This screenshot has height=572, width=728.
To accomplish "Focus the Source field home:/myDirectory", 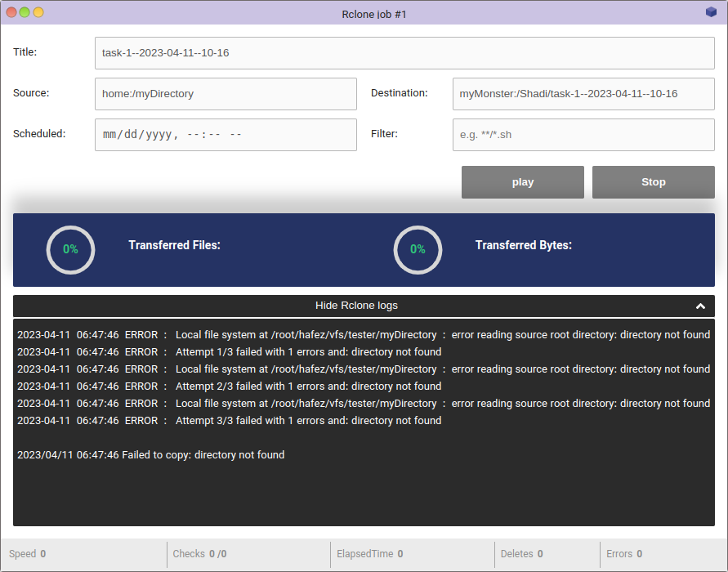I will (226, 94).
